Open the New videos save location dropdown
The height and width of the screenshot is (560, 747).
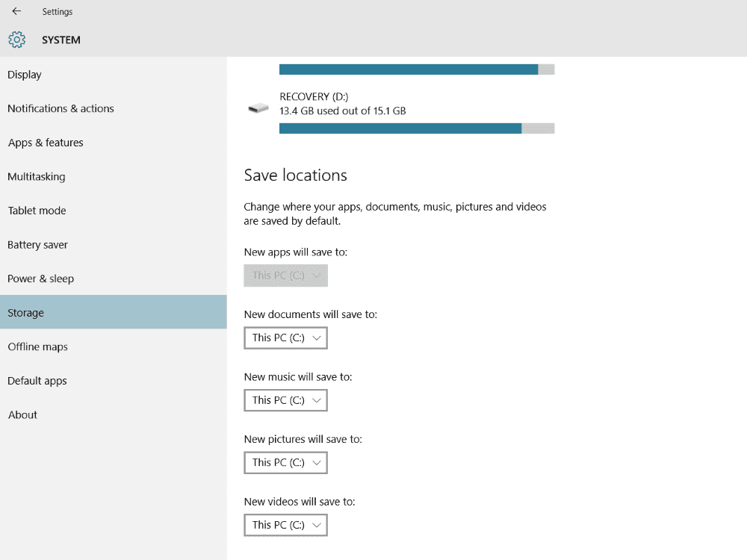click(286, 525)
